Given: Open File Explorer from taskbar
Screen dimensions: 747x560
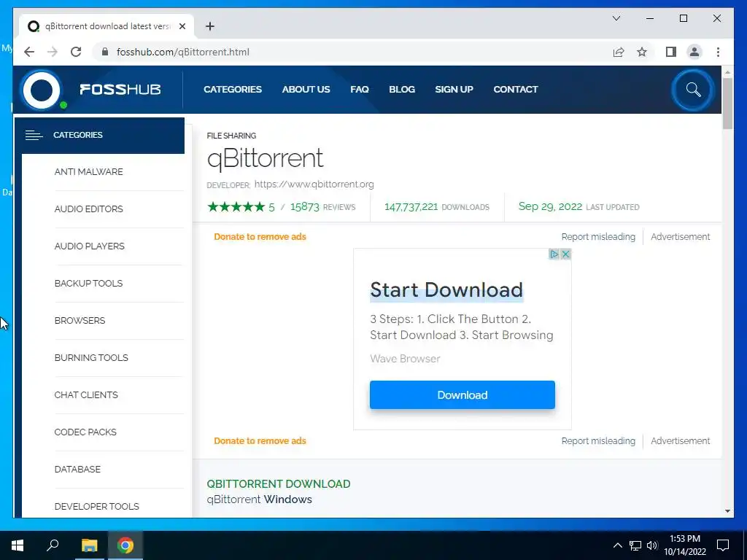Looking at the screenshot, I should tap(89, 545).
